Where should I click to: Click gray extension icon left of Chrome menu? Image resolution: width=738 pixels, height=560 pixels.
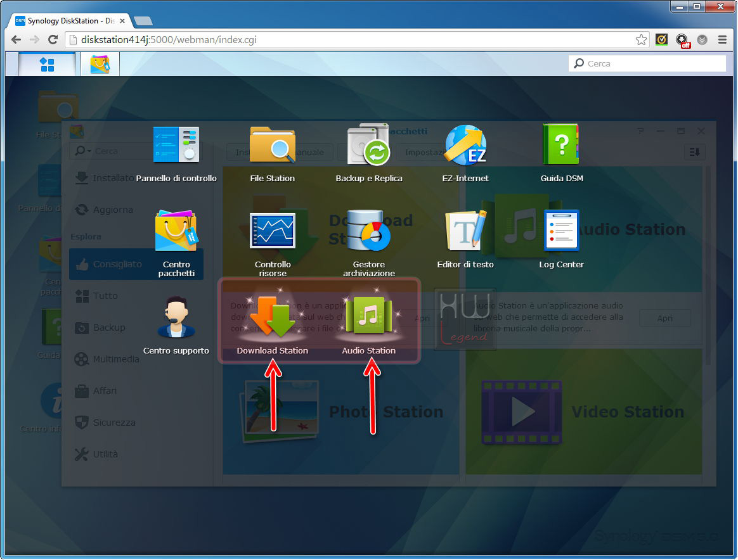click(x=702, y=39)
